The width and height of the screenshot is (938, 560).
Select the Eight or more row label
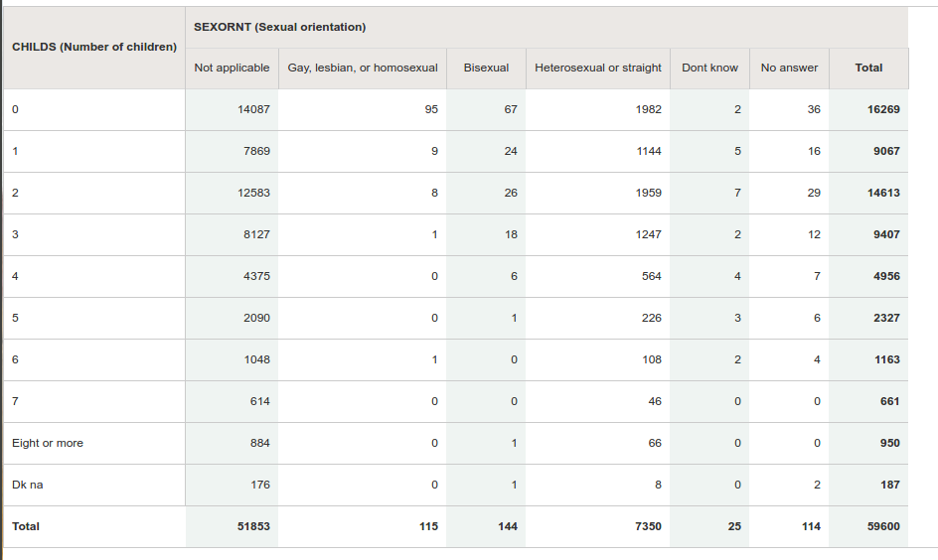[x=48, y=443]
